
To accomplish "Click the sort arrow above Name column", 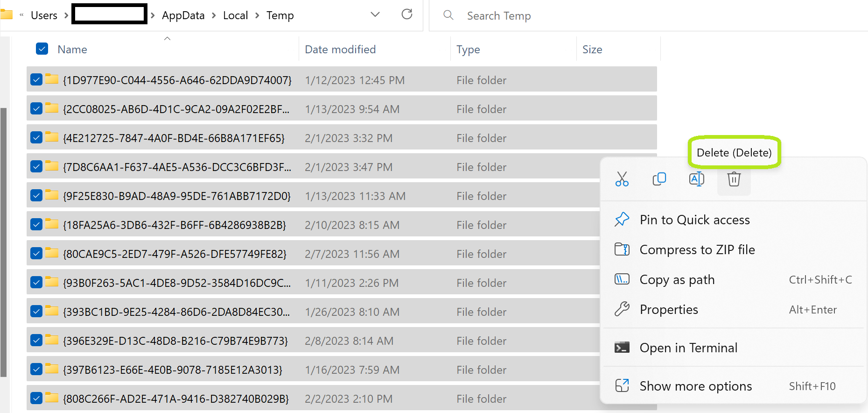I will [167, 38].
